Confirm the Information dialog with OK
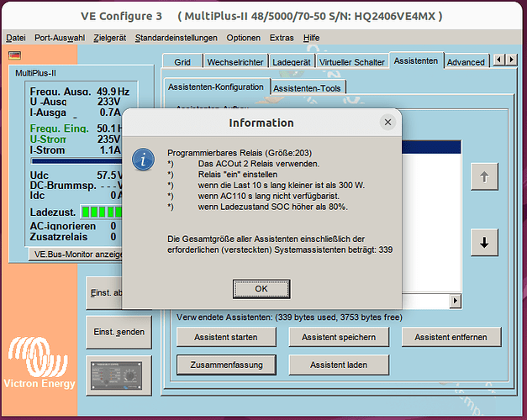527x420 pixels. pyautogui.click(x=261, y=289)
